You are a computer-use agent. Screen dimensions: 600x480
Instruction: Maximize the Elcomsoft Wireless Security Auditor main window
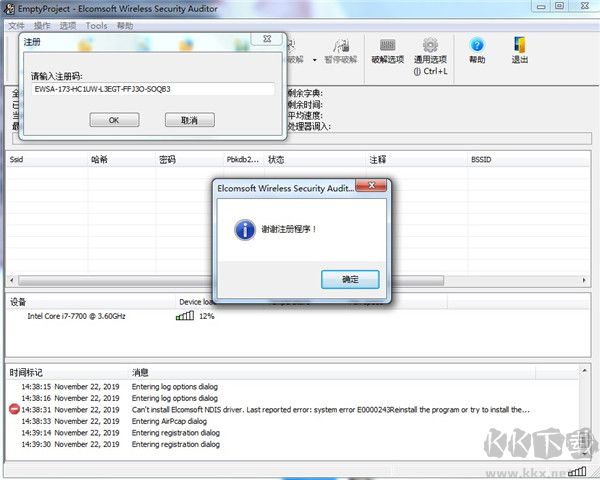(559, 6)
